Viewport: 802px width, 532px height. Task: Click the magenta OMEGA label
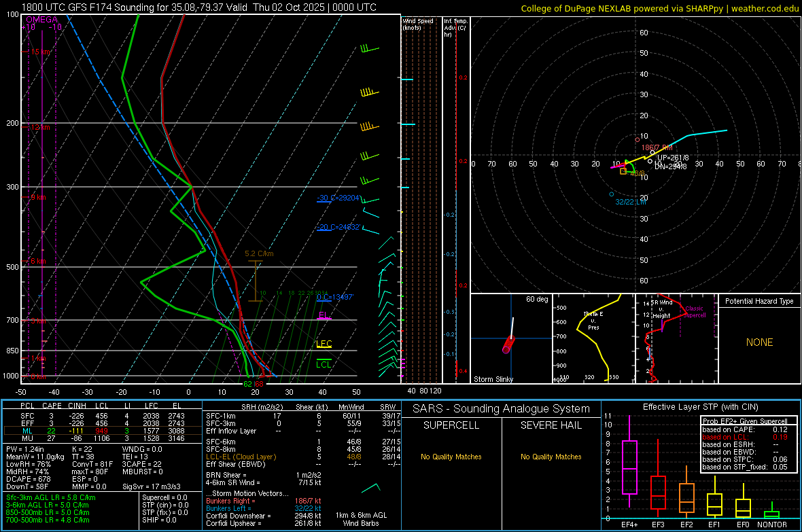[42, 20]
